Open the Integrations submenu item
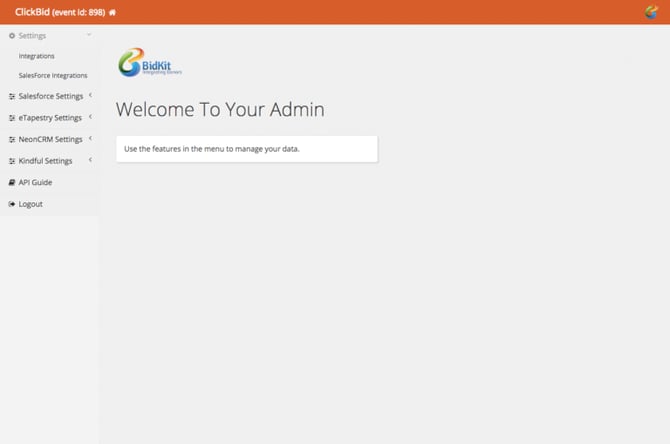670x444 pixels. point(37,56)
